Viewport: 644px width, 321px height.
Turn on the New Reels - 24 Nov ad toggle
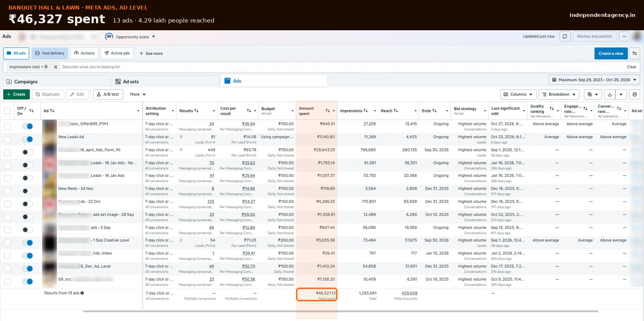click(27, 191)
